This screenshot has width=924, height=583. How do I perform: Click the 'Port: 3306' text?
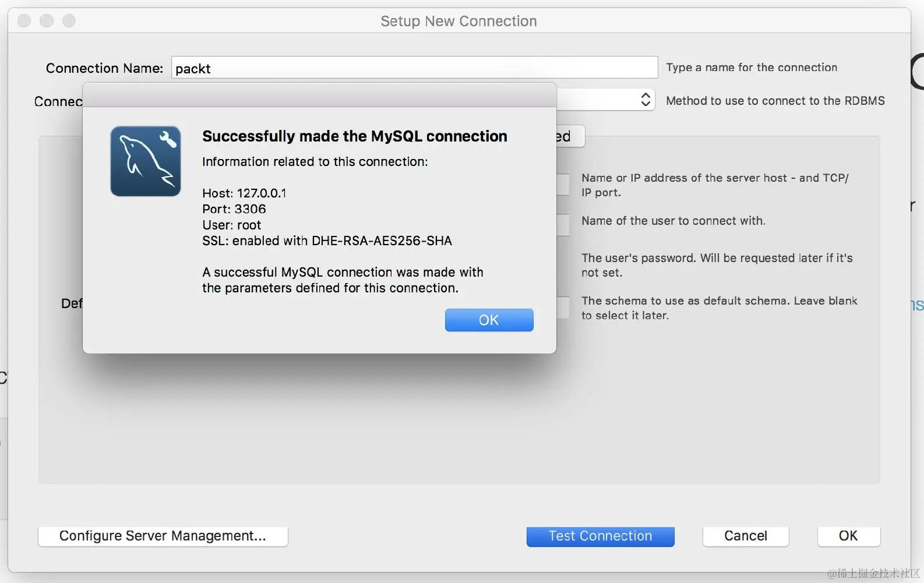tap(234, 209)
